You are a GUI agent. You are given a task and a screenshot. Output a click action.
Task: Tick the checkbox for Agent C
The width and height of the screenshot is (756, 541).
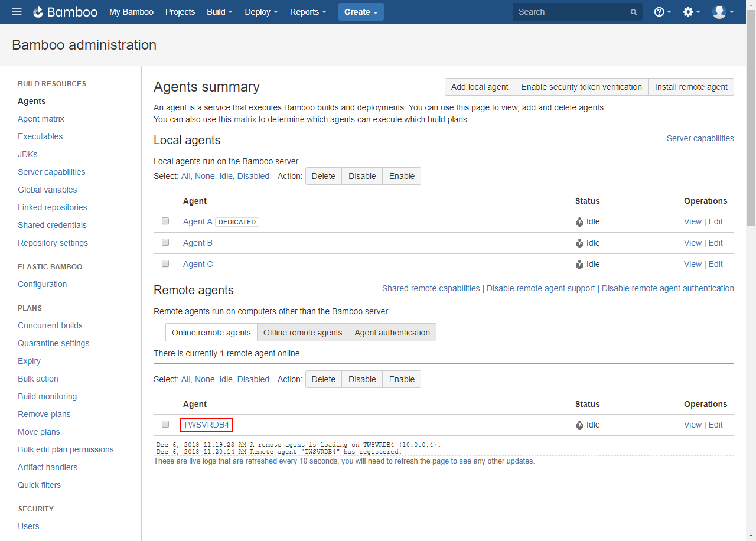tap(165, 263)
